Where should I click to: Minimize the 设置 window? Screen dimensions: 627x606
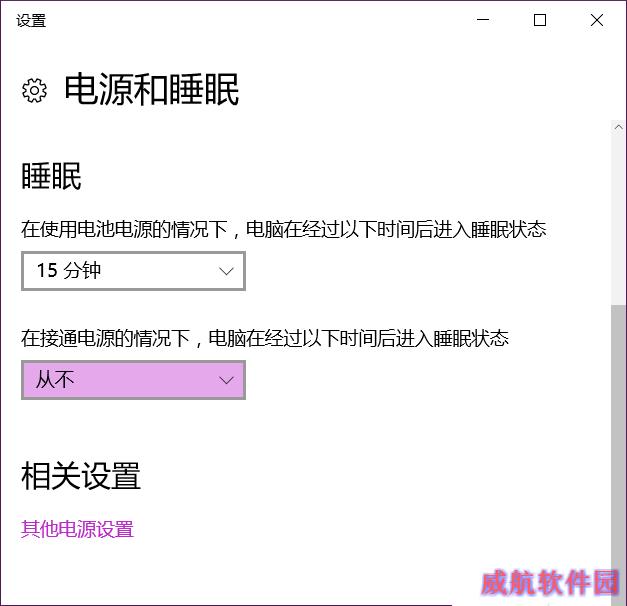483,20
